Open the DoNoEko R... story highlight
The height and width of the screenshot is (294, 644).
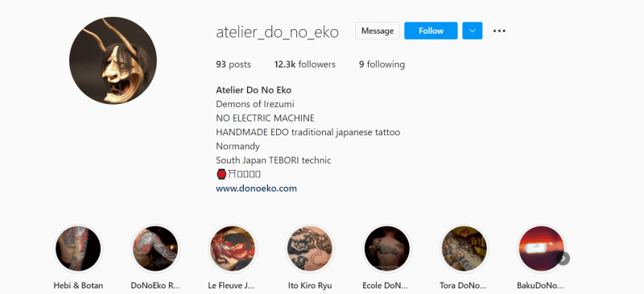155,248
